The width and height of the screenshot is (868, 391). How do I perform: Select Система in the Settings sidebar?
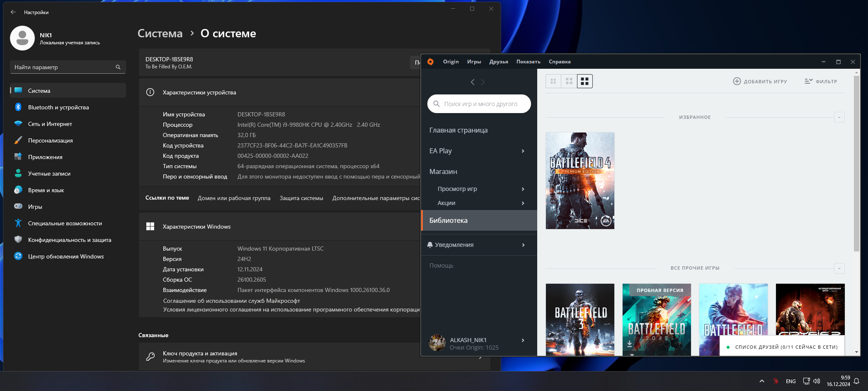click(x=68, y=90)
